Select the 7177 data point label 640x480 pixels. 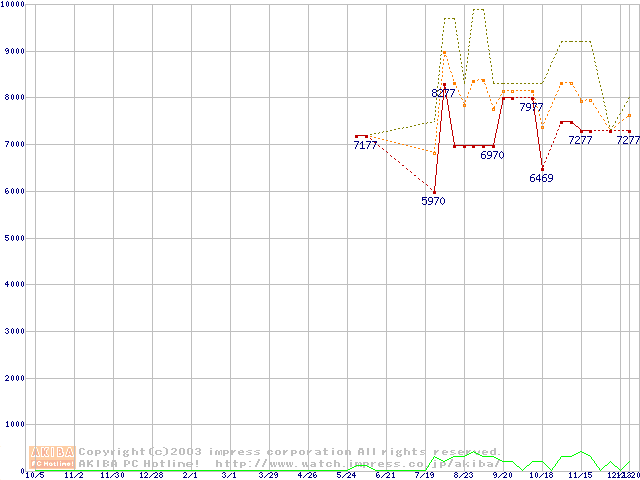click(365, 146)
